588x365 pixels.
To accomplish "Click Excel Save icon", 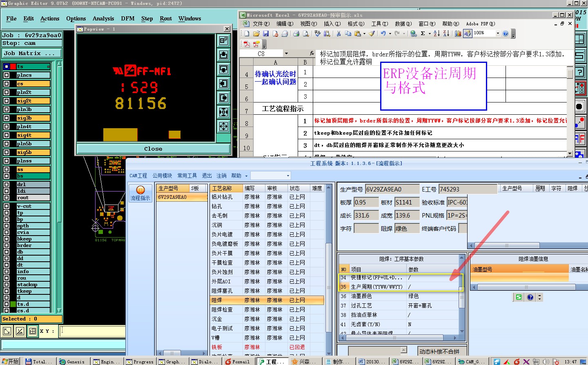I will 266,33.
